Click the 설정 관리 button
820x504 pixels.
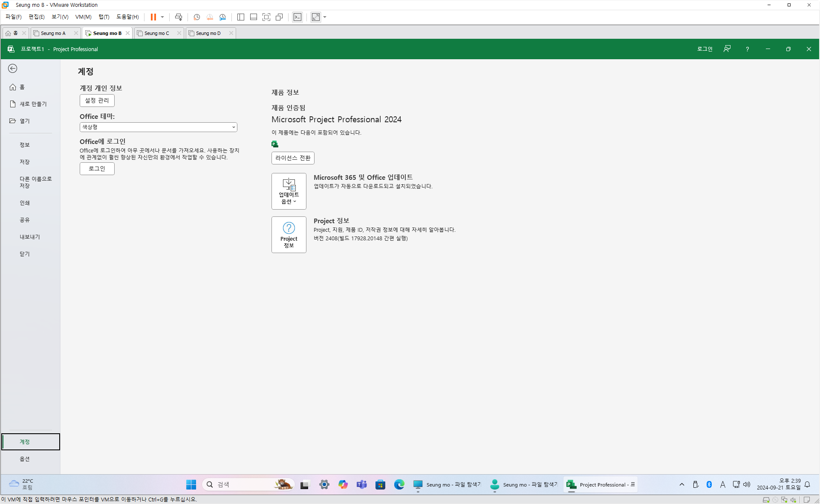click(x=97, y=101)
